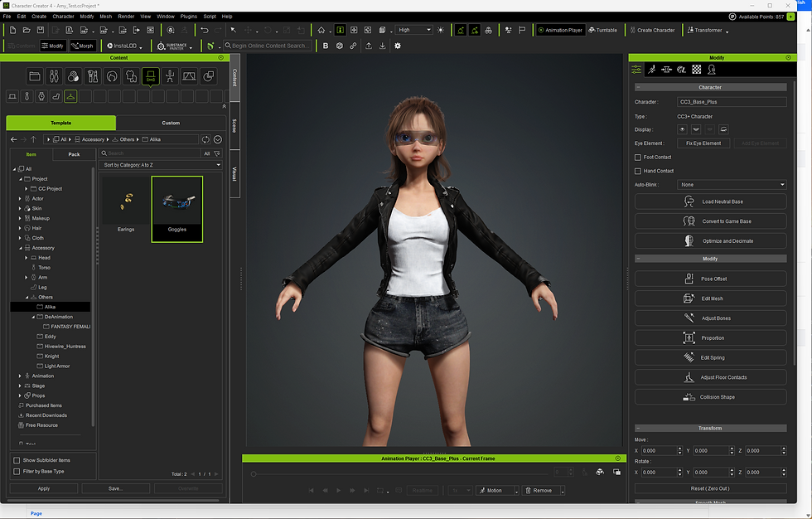This screenshot has height=519, width=812.
Task: Check Filter by Base Type
Action: (17, 472)
